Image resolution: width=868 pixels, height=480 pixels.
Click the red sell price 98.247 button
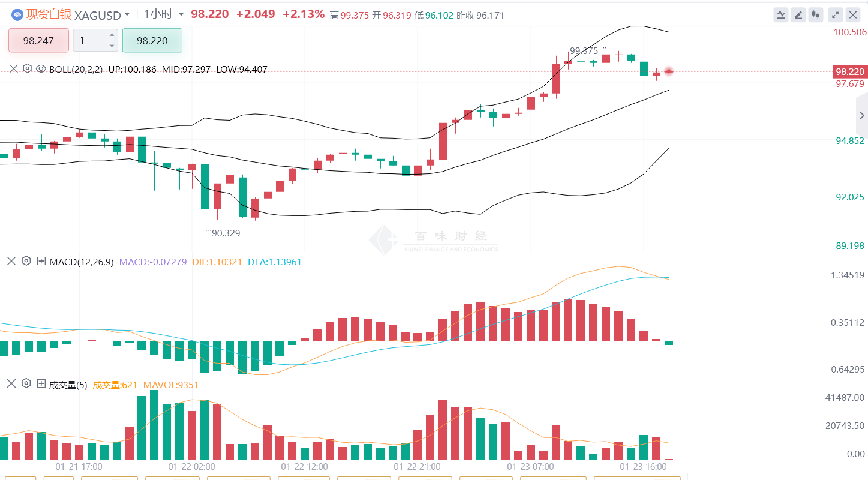click(38, 41)
